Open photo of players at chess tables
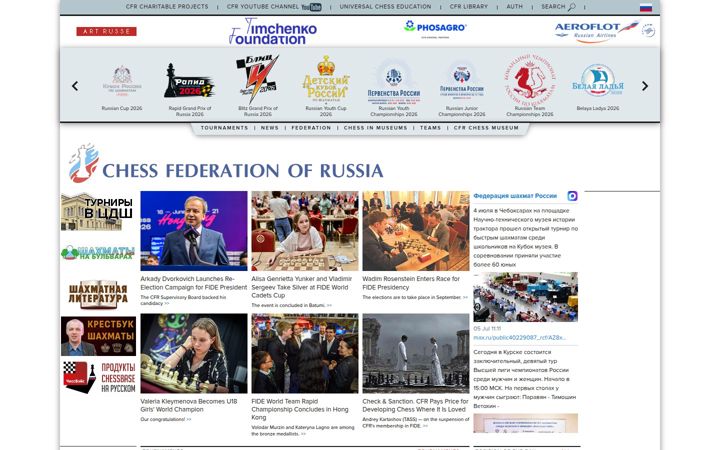720x450 pixels. pos(416,231)
